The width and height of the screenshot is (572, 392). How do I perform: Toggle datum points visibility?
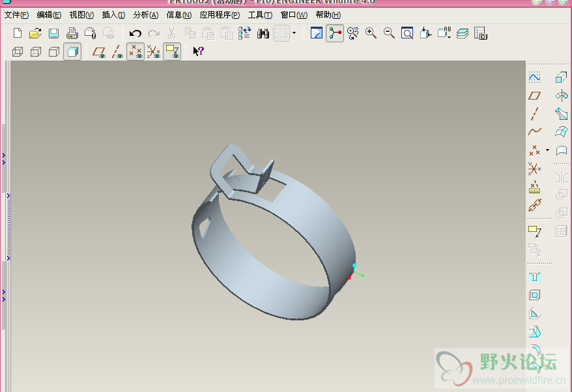pos(136,51)
